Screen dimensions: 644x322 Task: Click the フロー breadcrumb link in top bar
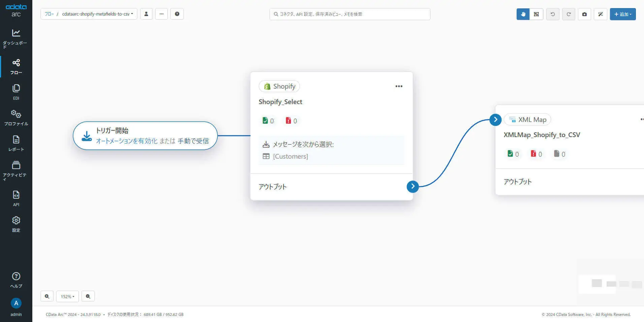pos(49,14)
